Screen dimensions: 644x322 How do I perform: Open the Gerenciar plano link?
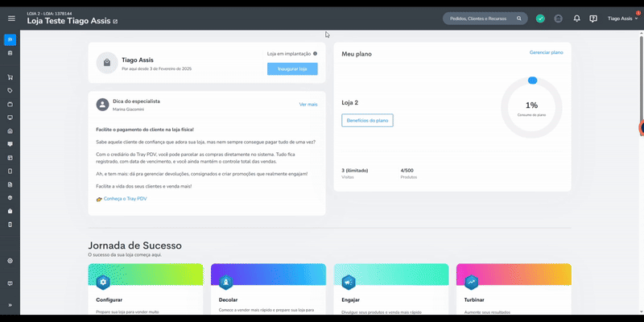point(547,52)
